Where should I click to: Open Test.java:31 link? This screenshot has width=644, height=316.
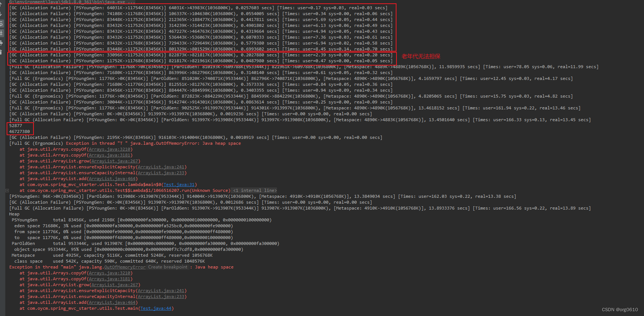(179, 185)
